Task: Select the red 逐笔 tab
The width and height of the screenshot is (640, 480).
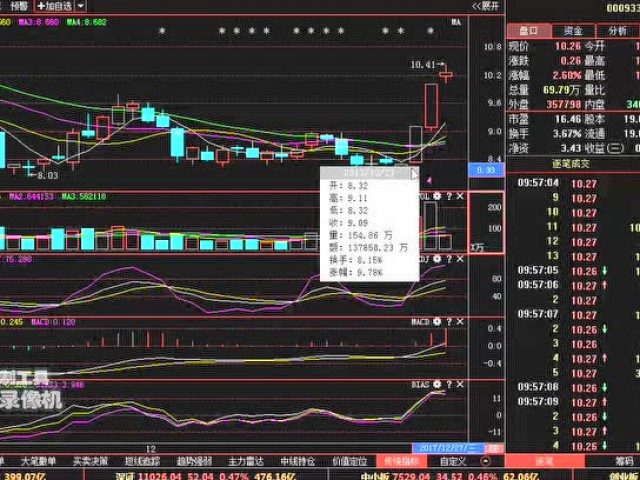Action: click(x=544, y=461)
